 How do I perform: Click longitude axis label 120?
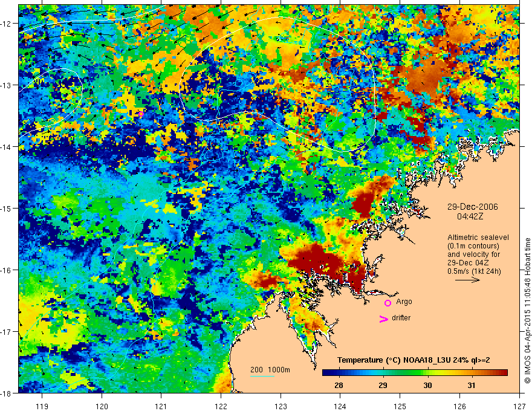pyautogui.click(x=102, y=406)
